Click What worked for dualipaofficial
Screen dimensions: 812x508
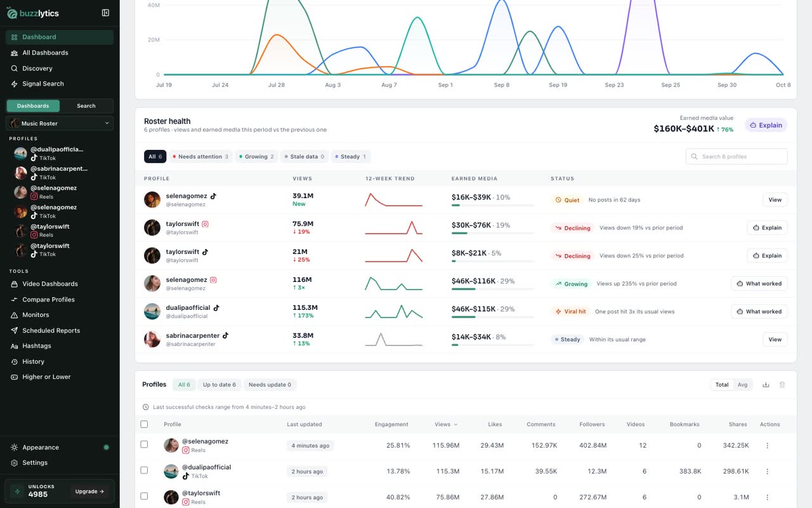pyautogui.click(x=759, y=312)
